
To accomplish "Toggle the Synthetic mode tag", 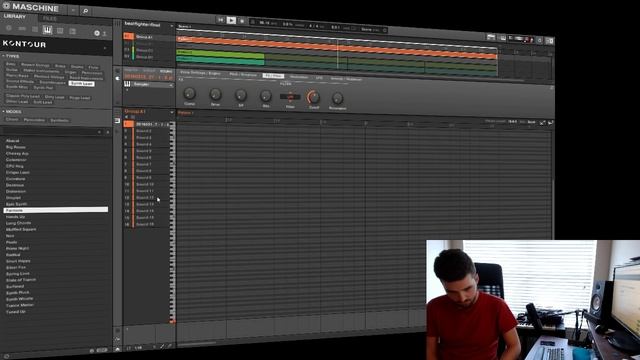I will pyautogui.click(x=60, y=120).
